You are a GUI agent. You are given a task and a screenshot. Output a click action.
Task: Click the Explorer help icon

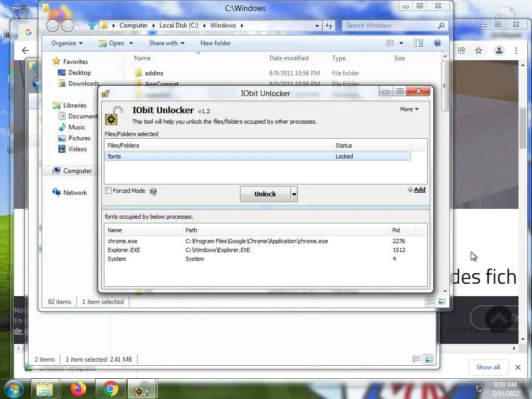pyautogui.click(x=437, y=43)
